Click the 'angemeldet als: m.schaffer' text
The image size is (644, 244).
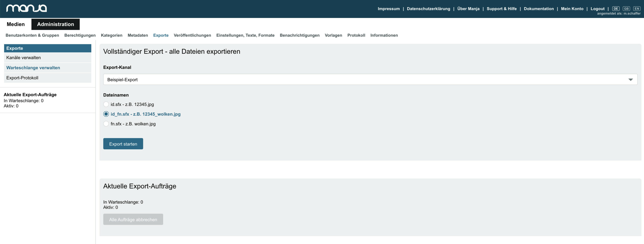(x=619, y=13)
